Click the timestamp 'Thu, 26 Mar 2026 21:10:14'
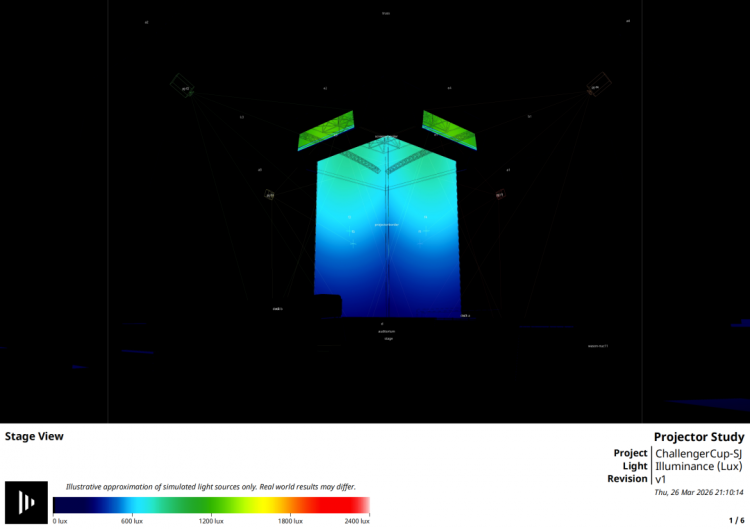This screenshot has height=529, width=750. click(699, 492)
